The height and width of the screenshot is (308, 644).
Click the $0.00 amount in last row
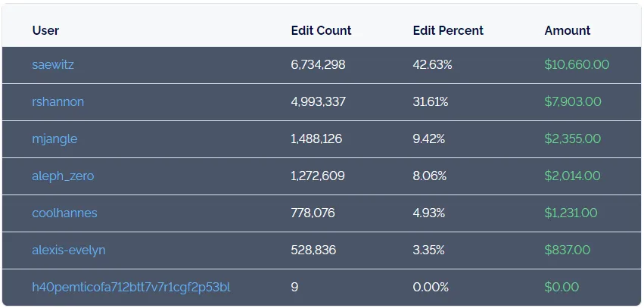pos(562,288)
